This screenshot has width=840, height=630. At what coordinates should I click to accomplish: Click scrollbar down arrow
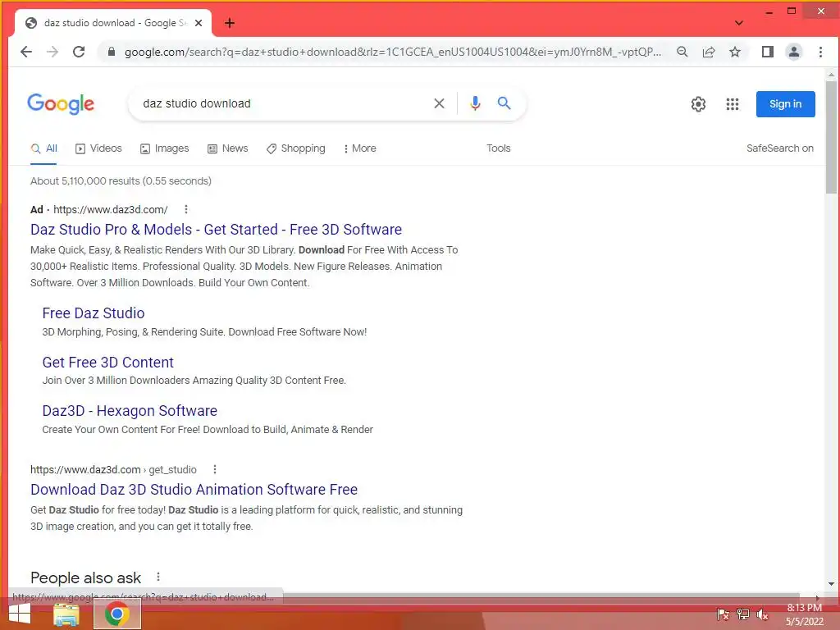click(x=831, y=584)
